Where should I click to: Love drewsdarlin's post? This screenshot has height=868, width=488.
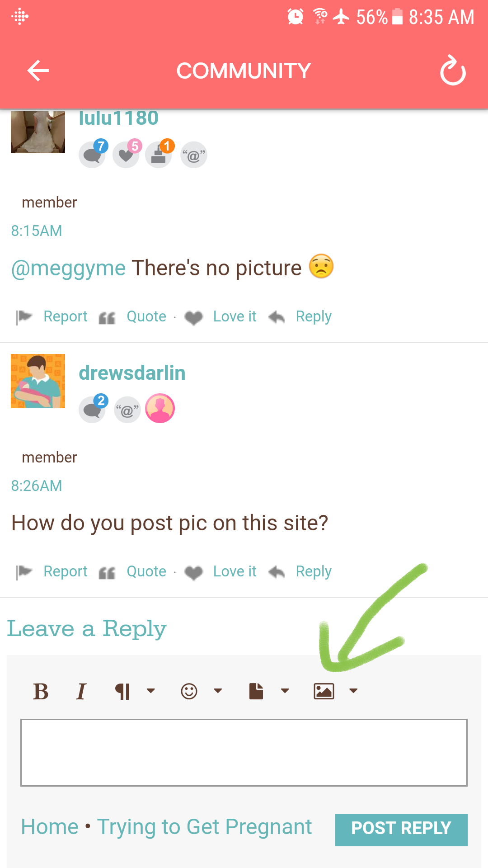(235, 571)
